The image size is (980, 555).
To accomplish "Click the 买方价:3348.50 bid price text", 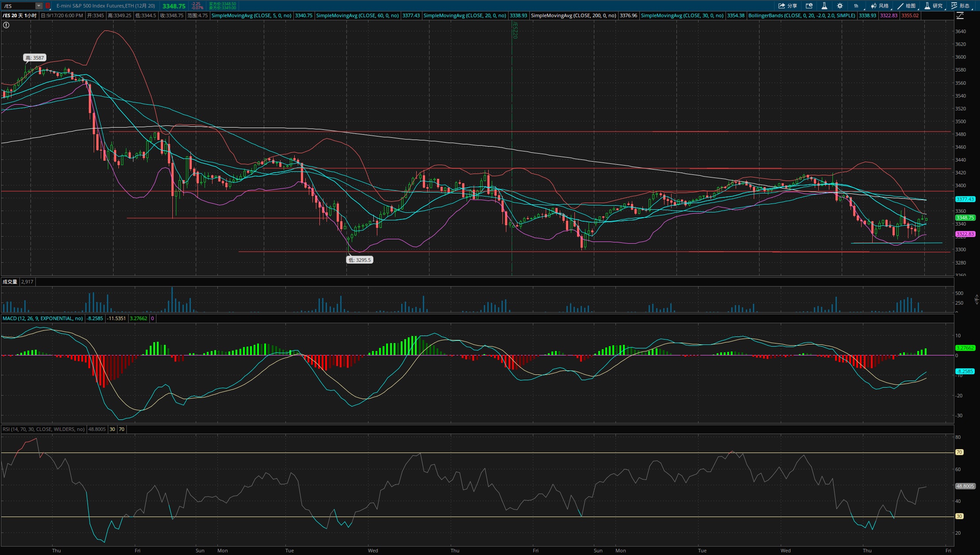I will pos(223,4).
